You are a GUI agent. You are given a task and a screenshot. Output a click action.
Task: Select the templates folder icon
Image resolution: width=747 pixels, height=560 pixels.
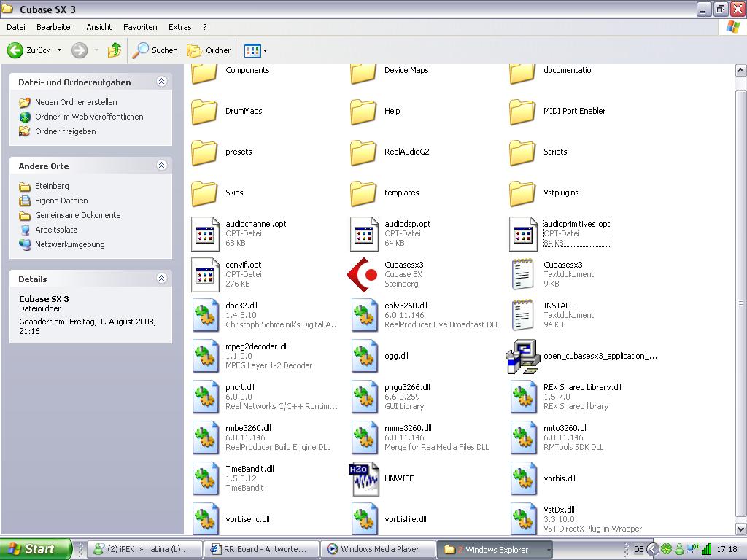(x=363, y=192)
